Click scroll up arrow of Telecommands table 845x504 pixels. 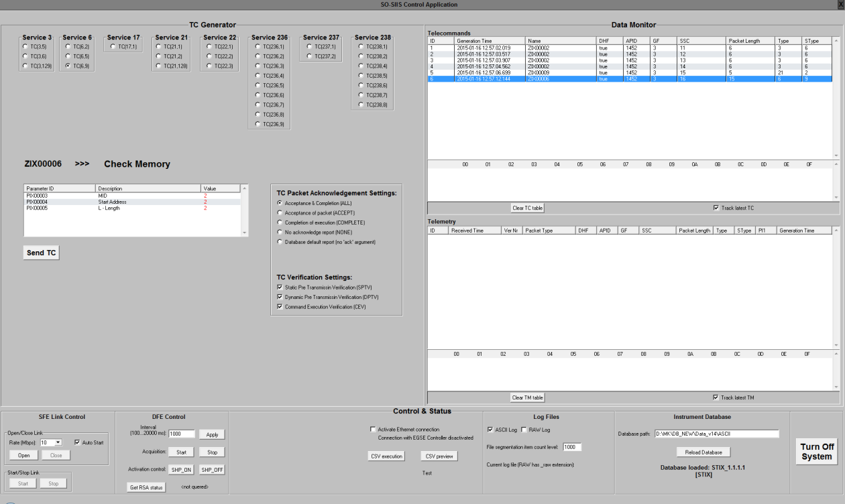click(836, 41)
